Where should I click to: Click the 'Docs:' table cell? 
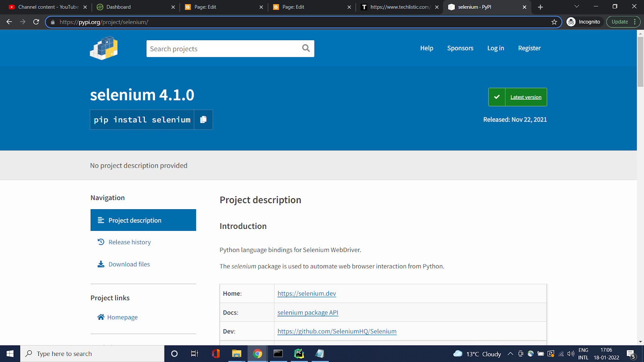click(247, 313)
